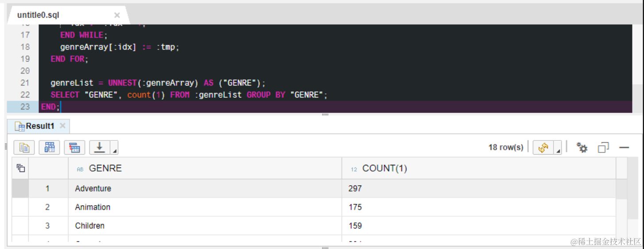Switch to the untitle0.sql editor tab
The image size is (644, 249).
pyautogui.click(x=38, y=15)
